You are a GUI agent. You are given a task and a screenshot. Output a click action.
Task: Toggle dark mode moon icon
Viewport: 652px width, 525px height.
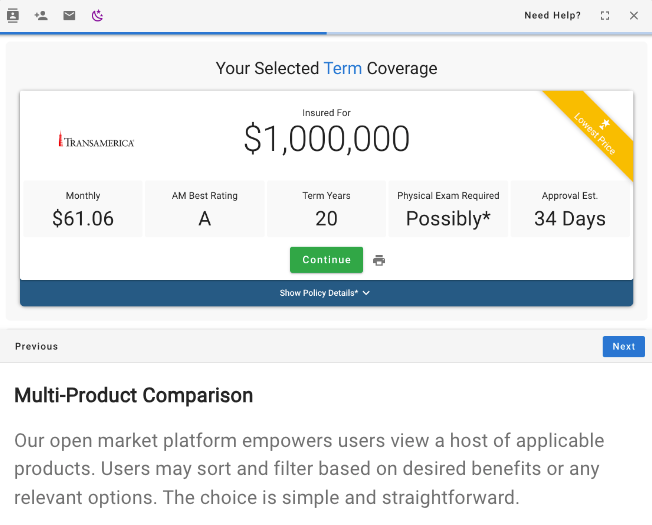(97, 15)
